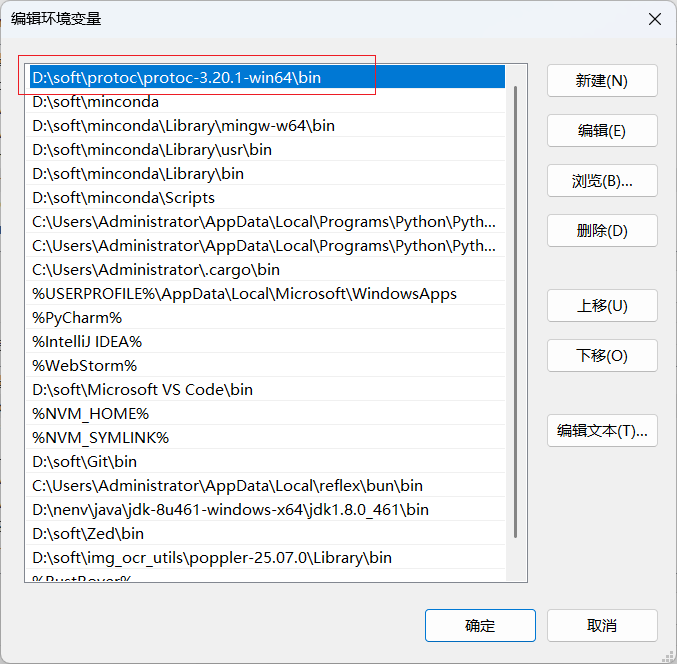Move entry down with 下移(O)
Image resolution: width=677 pixels, height=664 pixels.
click(x=602, y=356)
